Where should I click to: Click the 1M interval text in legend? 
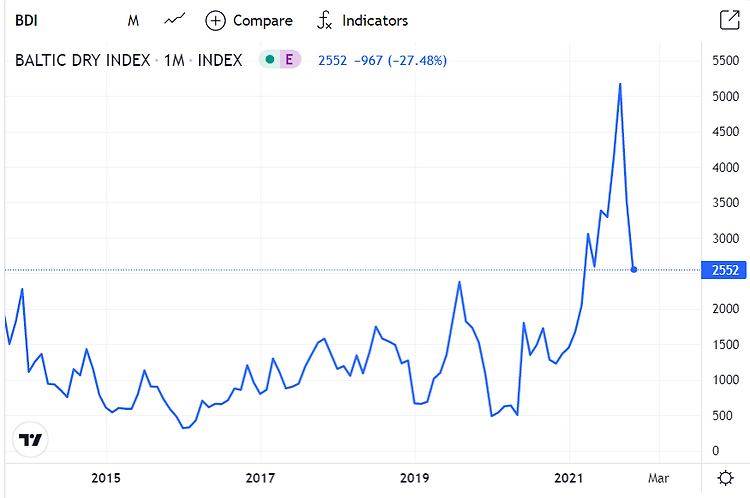click(x=174, y=60)
